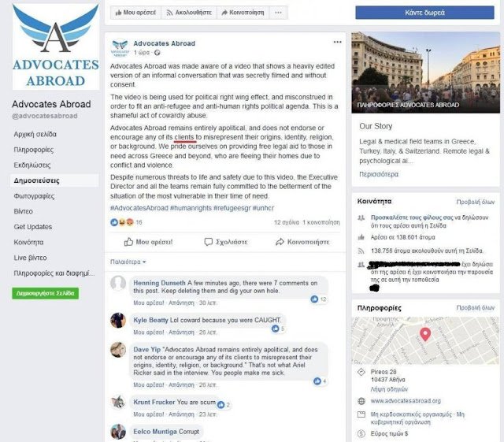Click Henning Dunseth's profile avatar
Screen dimensions: 504x442
pyautogui.click(x=118, y=283)
